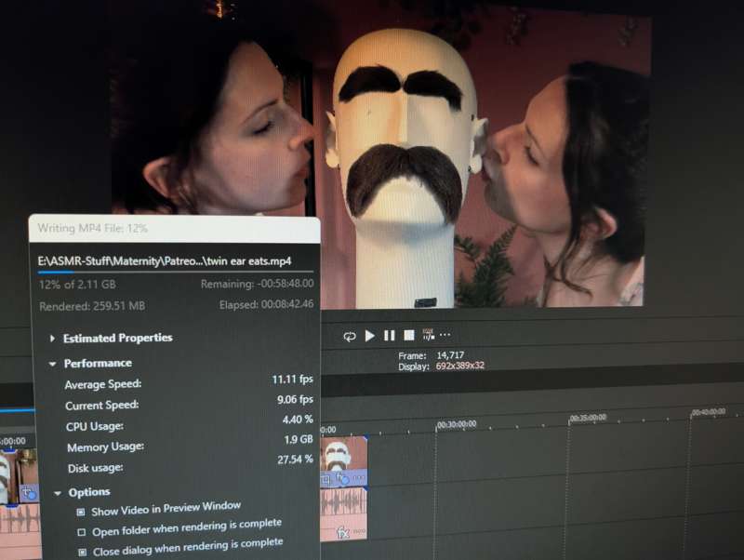Uncheck Close dialog when rendering is complete
The height and width of the screenshot is (560, 744).
(81, 552)
